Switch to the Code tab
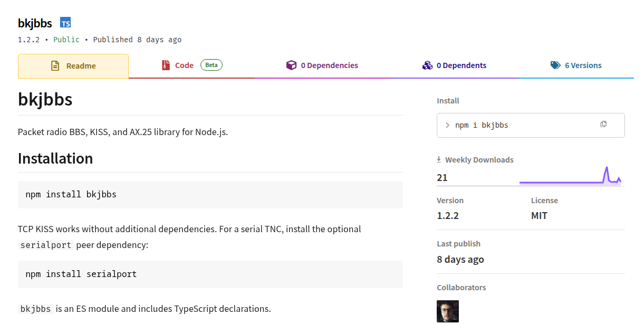The image size is (644, 324). tap(192, 65)
